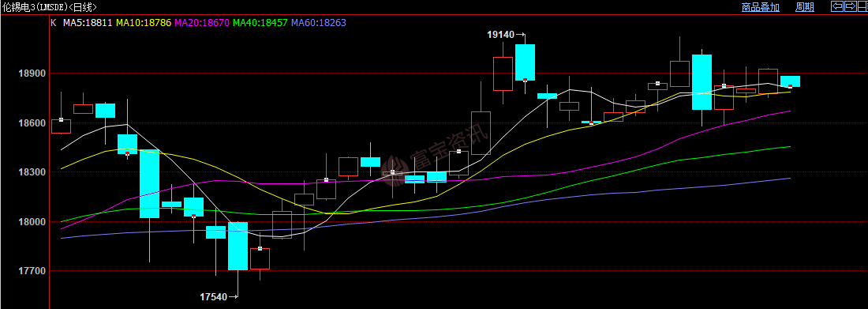
Task: Click the K indicator label
Action: click(x=54, y=23)
